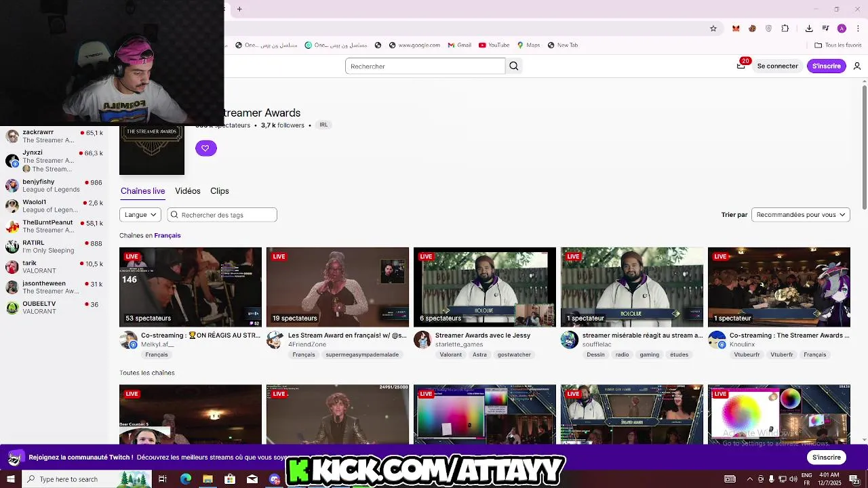
Task: Switch to the Clips tab
Action: tap(220, 191)
